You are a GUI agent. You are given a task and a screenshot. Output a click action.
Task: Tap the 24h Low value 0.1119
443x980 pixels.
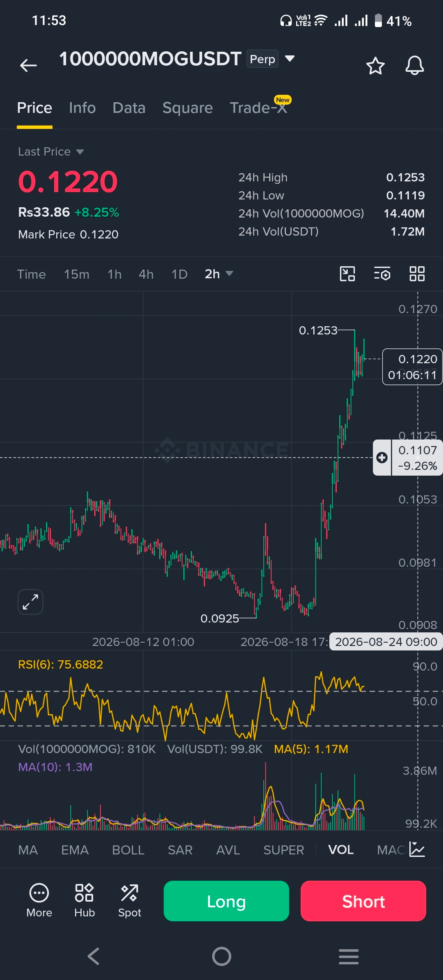pyautogui.click(x=405, y=195)
